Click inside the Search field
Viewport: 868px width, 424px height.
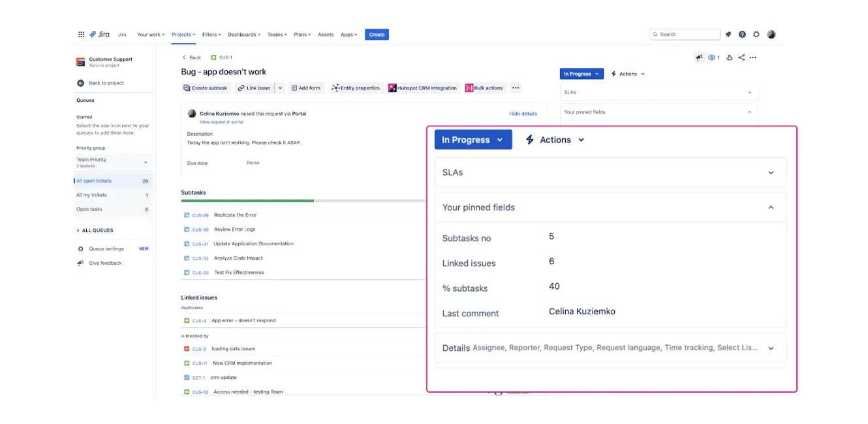684,34
